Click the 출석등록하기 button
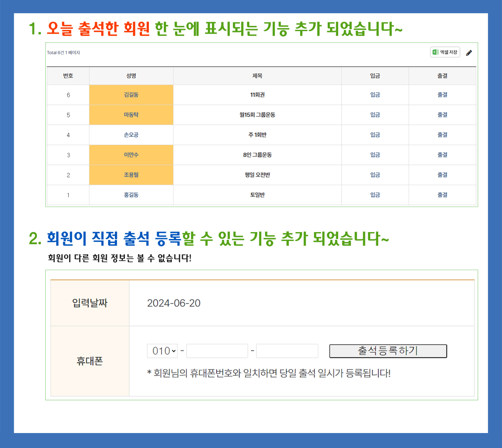The image size is (502, 448). click(388, 351)
